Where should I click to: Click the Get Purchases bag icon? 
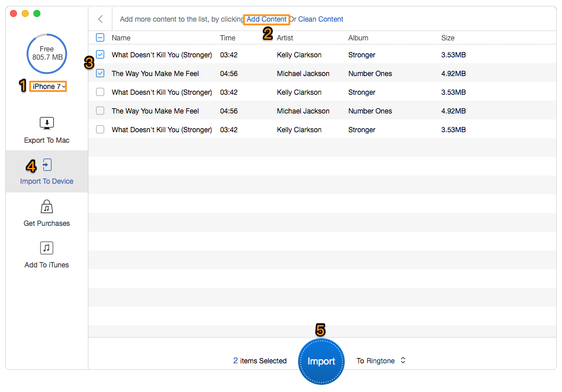pyautogui.click(x=47, y=207)
